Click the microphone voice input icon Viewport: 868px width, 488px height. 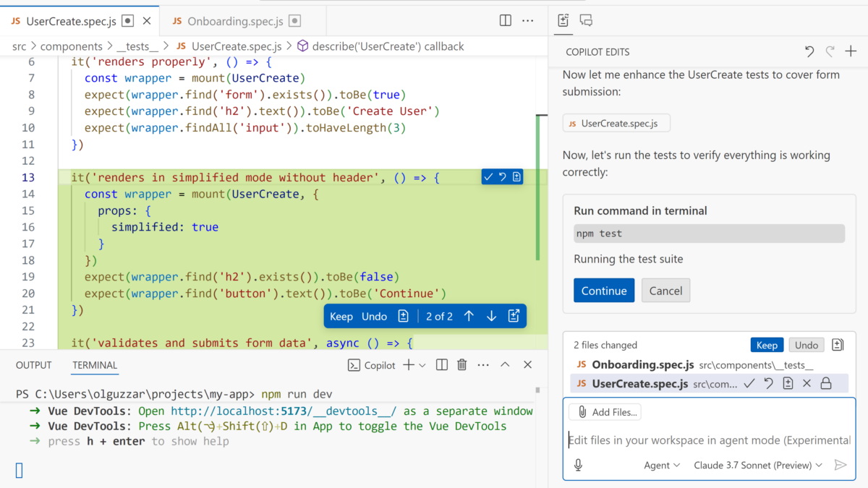click(x=578, y=465)
